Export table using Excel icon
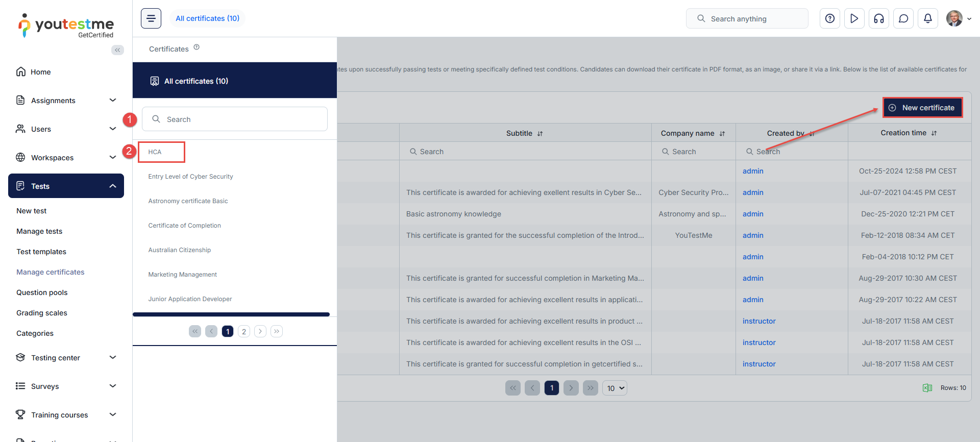The image size is (980, 442). click(x=927, y=388)
